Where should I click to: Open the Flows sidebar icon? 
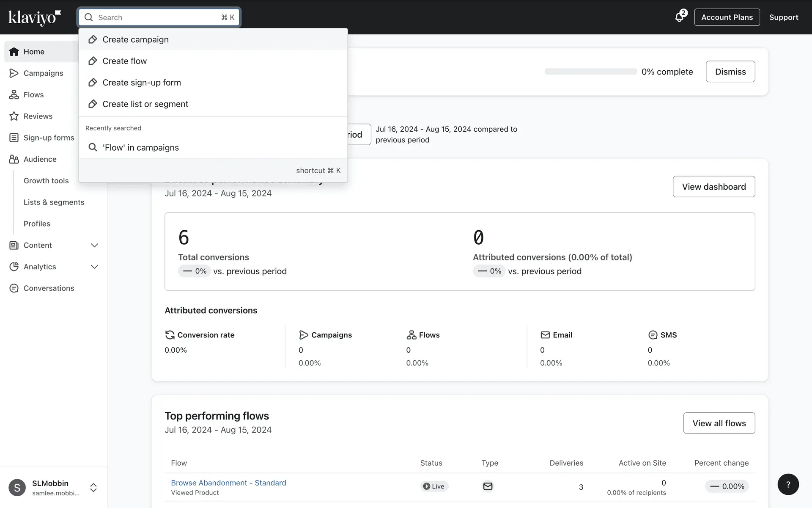coord(14,95)
